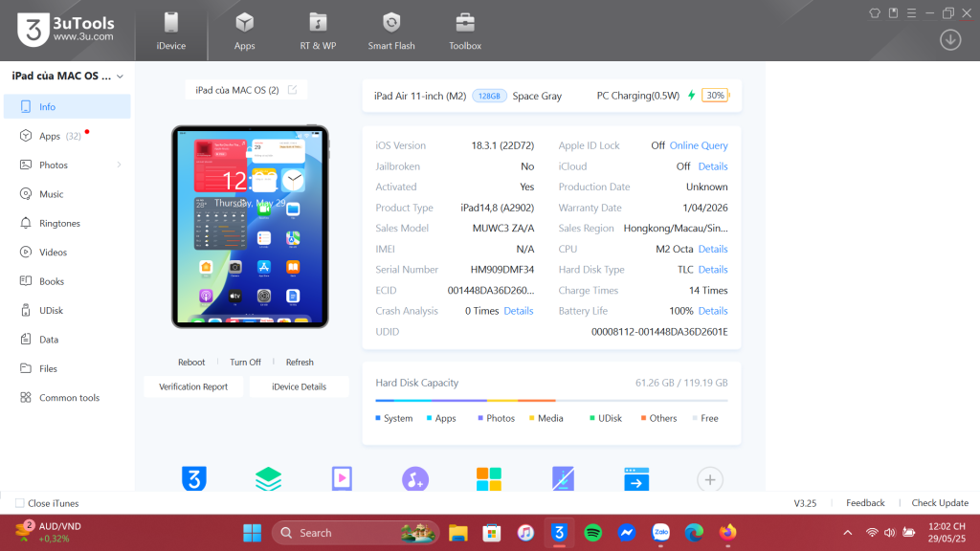This screenshot has width=980, height=551.
Task: Click Check Update
Action: [940, 503]
